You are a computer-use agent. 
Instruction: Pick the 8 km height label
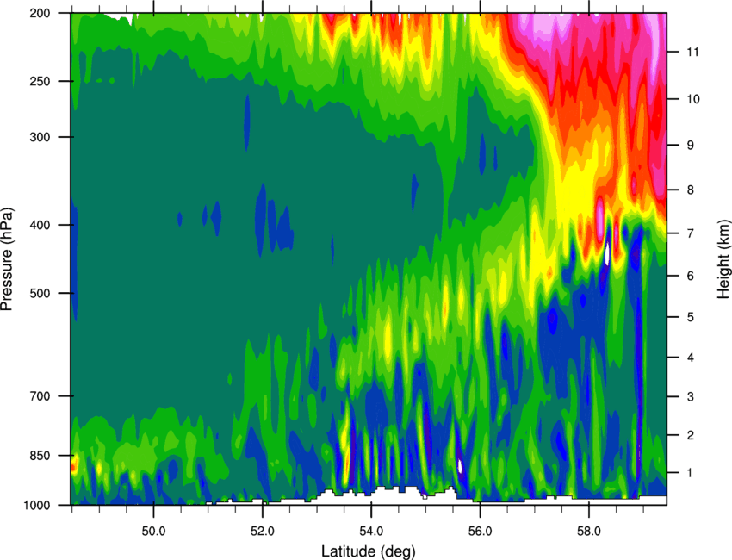[x=691, y=190]
